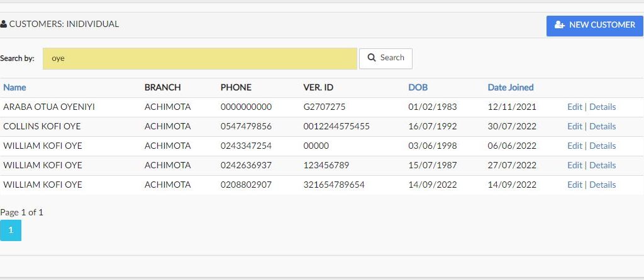Go to page 1 in pagination
Viewport: 644px width, 280px height.
tap(11, 230)
